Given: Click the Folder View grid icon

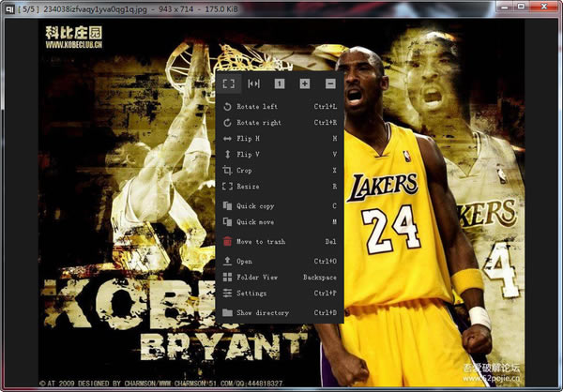Looking at the screenshot, I should [227, 278].
